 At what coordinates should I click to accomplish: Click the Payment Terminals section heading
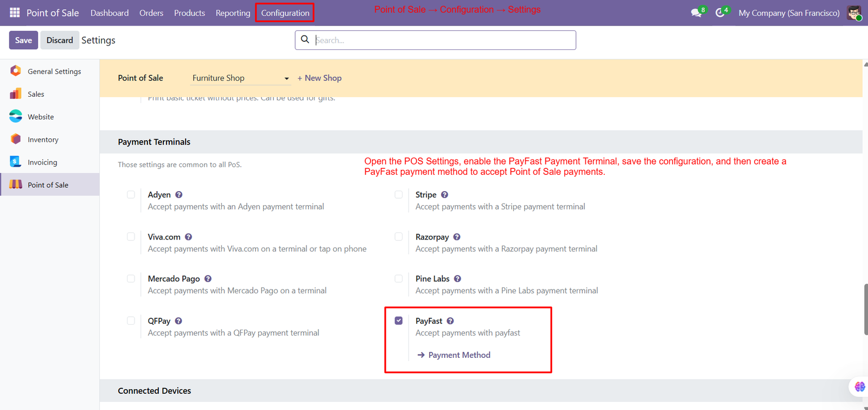click(x=154, y=142)
